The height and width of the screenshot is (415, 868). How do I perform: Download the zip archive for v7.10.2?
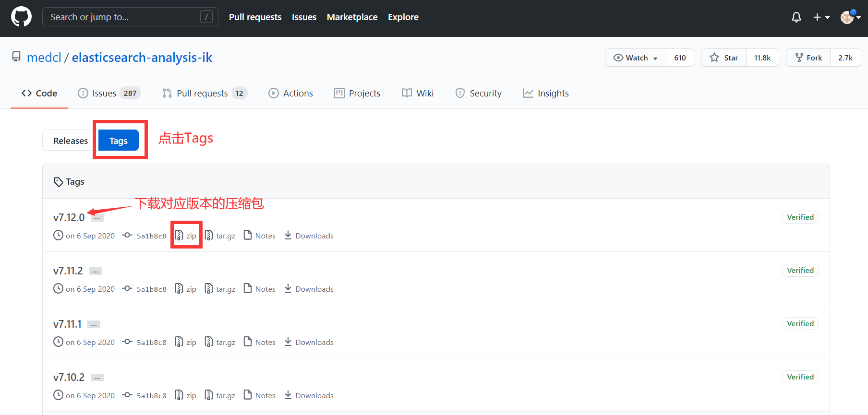pos(186,395)
